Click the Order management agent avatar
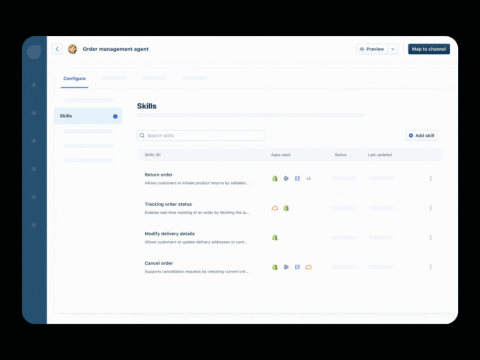 (x=72, y=49)
